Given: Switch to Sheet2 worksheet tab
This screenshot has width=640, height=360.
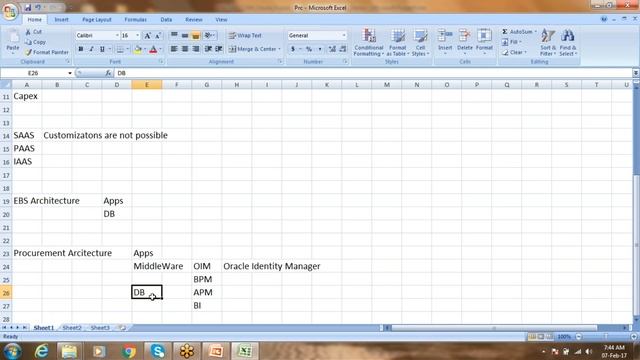Looking at the screenshot, I should [72, 328].
